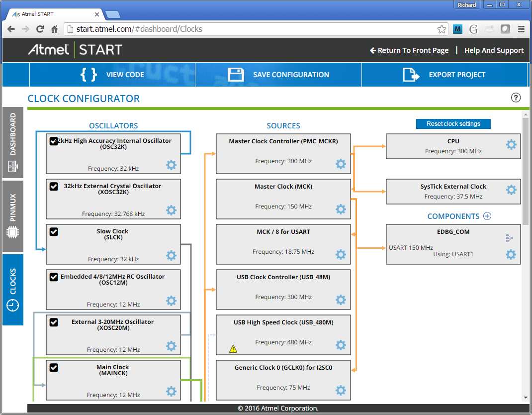Click the blue M extension icon

point(457,29)
